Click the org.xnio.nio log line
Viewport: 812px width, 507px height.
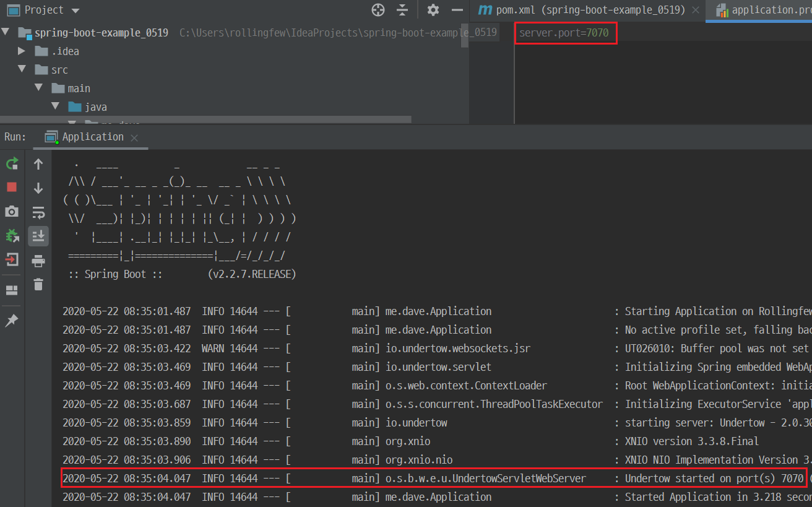tap(437, 460)
